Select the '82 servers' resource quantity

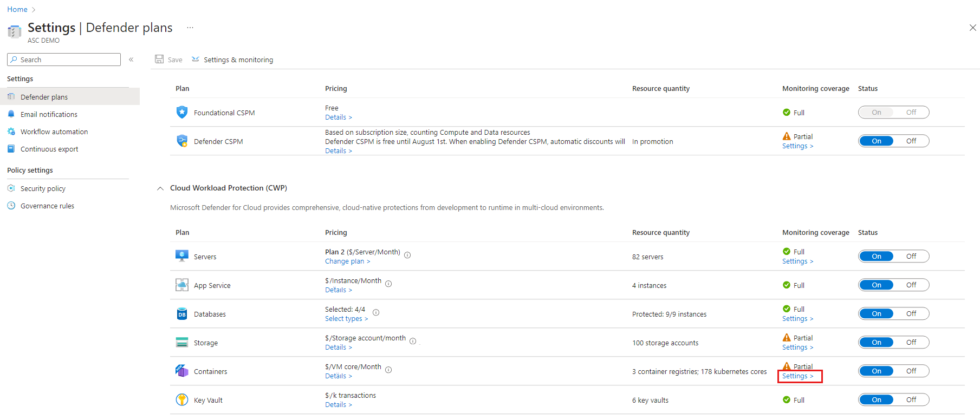point(647,257)
